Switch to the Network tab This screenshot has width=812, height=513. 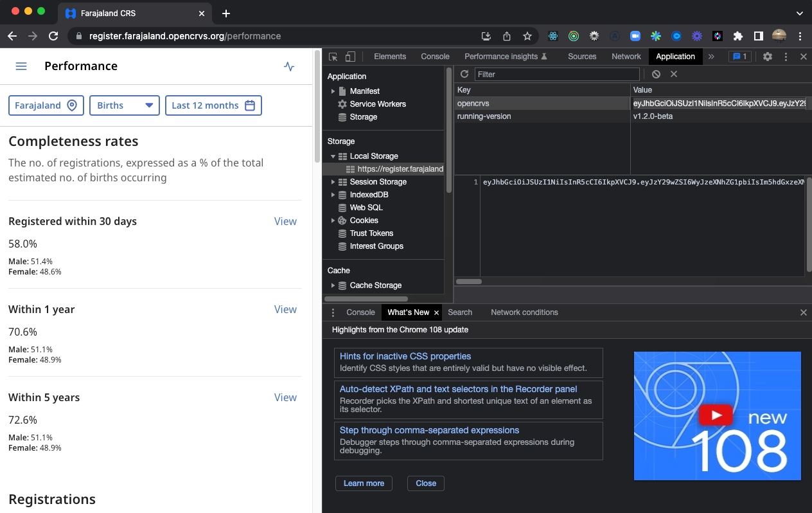pyautogui.click(x=626, y=57)
